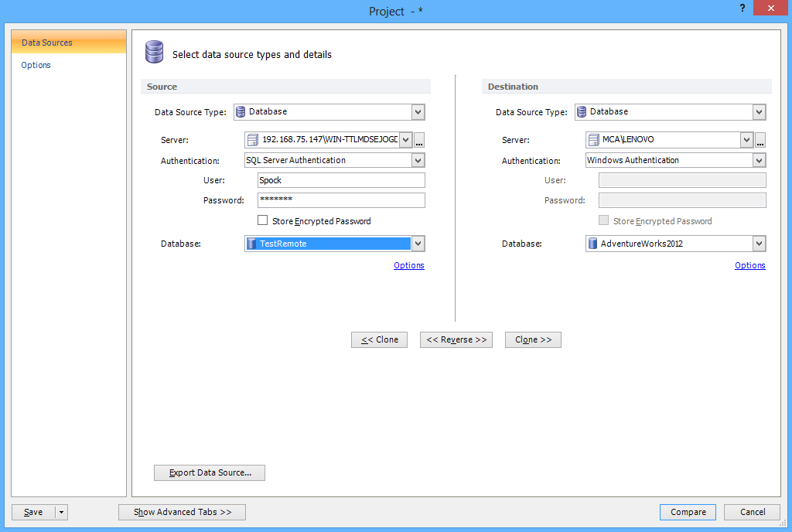Expand Source Server dropdown list

[x=406, y=140]
